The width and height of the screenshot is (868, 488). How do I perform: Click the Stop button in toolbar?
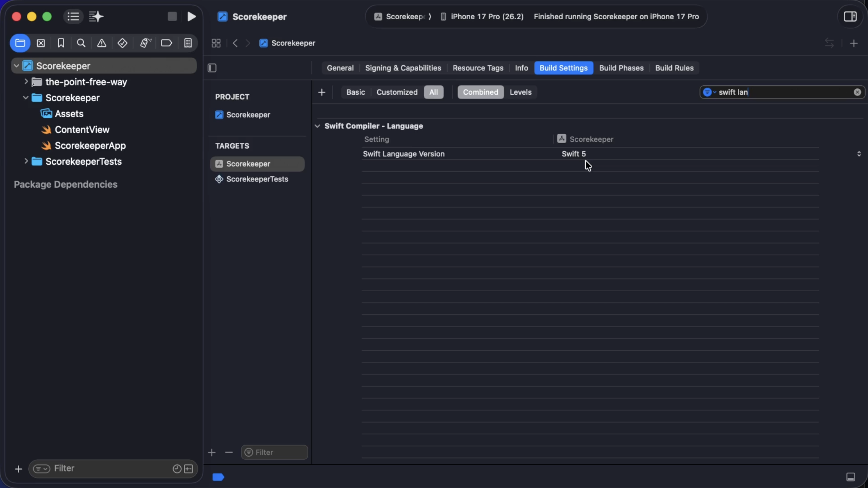[x=172, y=17]
